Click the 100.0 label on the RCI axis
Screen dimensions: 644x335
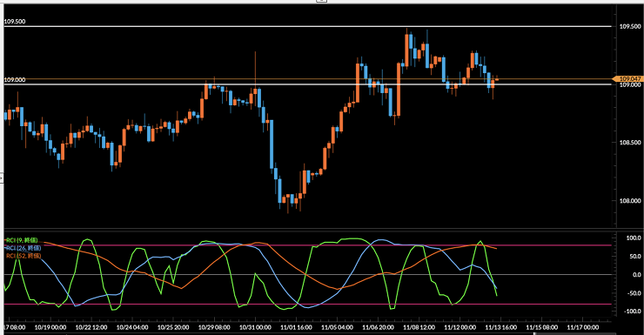tap(634, 238)
